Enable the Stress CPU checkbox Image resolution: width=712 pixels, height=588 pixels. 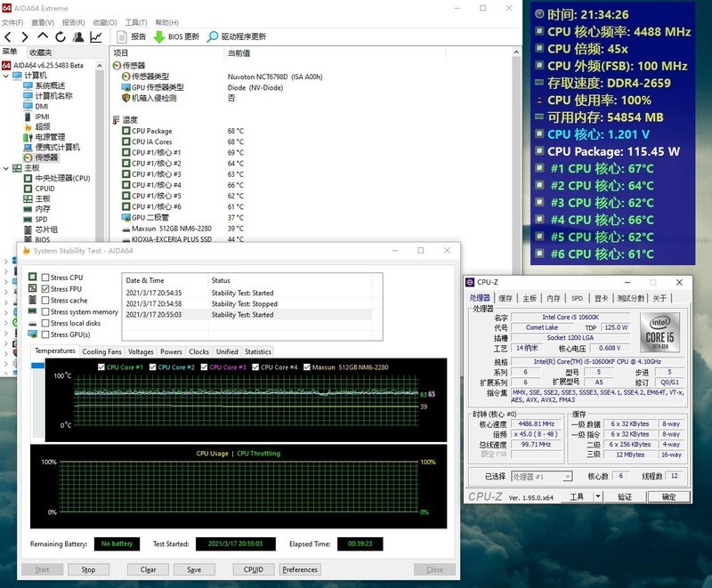45,278
